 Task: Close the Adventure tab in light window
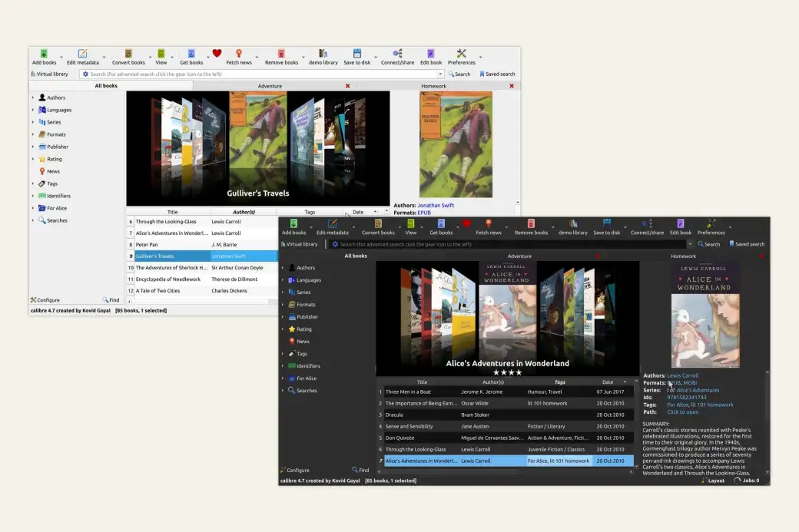[x=347, y=86]
